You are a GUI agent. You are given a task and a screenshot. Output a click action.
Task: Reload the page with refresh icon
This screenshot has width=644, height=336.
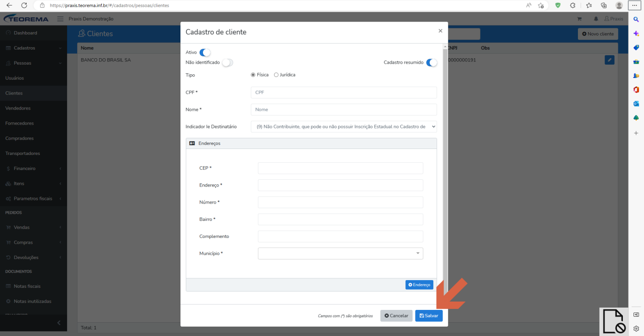[24, 6]
